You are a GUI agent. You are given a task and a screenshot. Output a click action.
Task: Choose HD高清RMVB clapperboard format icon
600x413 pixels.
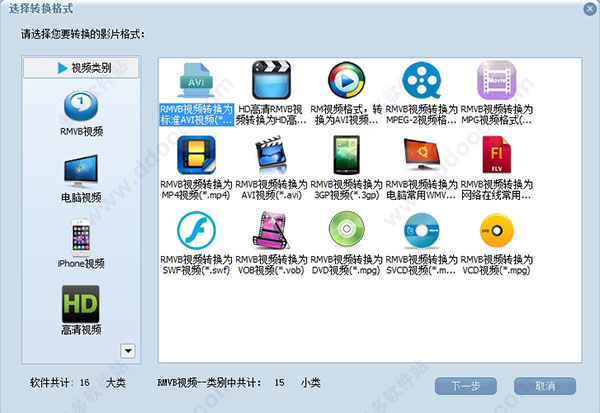[271, 80]
